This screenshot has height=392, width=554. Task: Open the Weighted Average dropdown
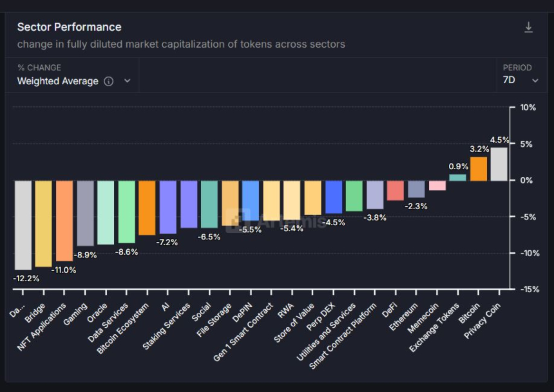point(127,81)
